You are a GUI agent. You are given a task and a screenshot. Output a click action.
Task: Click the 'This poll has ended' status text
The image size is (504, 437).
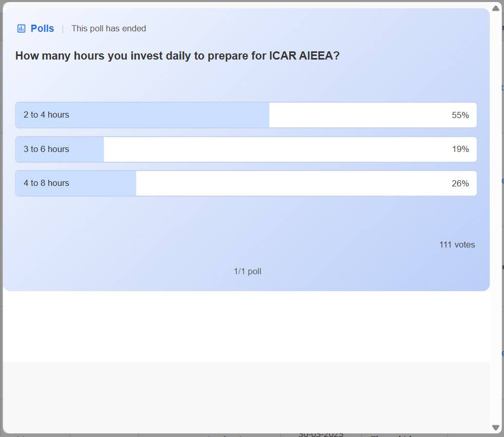(108, 29)
